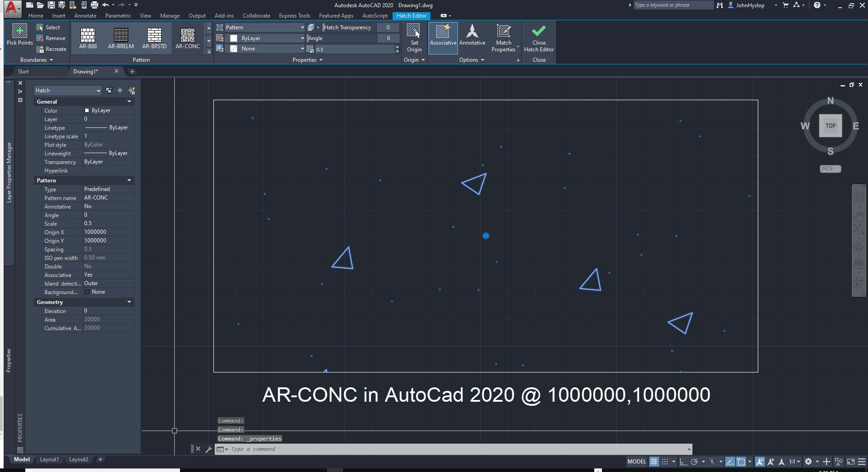
Task: Toggle the Associative hatch option
Action: [x=443, y=38]
